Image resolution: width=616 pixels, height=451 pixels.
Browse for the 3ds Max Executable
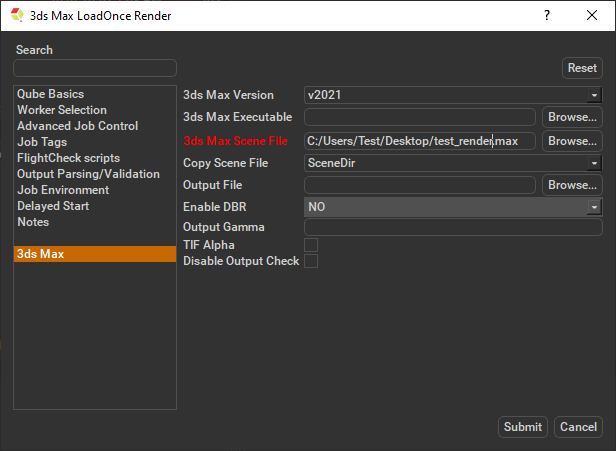pyautogui.click(x=572, y=117)
